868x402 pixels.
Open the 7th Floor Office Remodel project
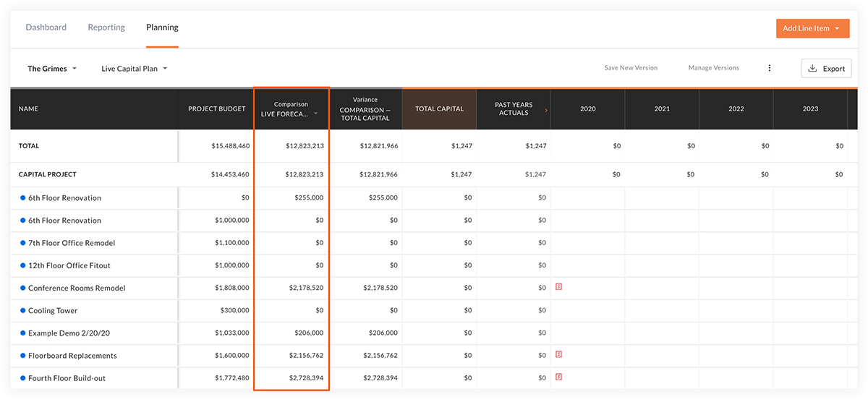pyautogui.click(x=72, y=243)
